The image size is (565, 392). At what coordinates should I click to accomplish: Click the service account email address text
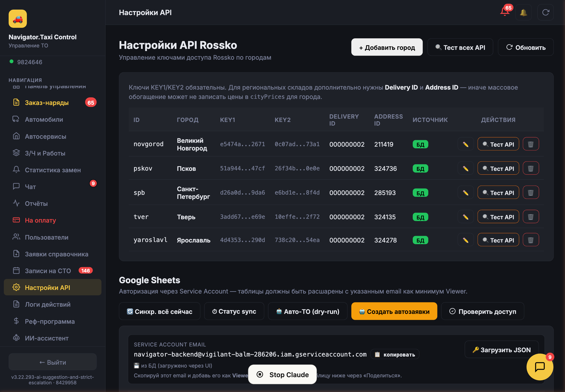coord(250,354)
